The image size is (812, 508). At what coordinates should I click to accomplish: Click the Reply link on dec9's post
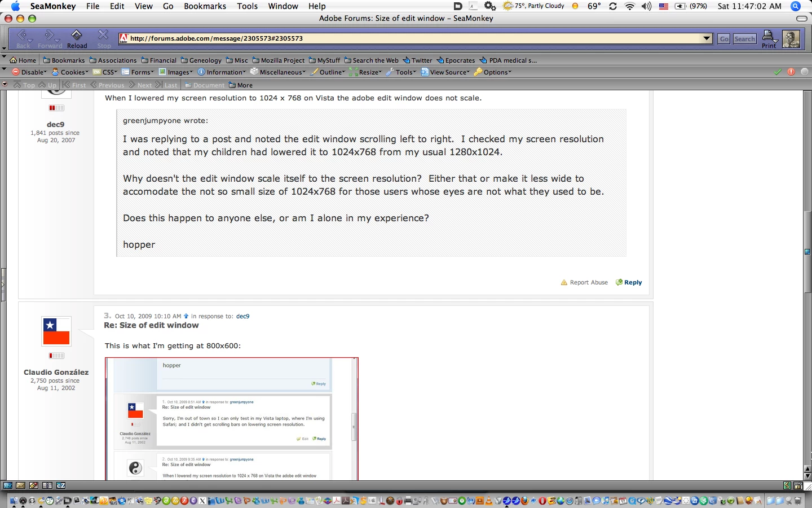point(629,282)
